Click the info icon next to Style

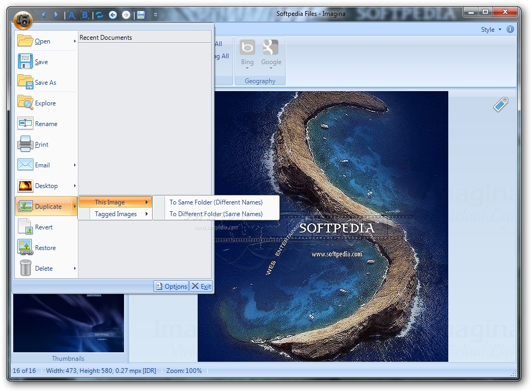(510, 29)
